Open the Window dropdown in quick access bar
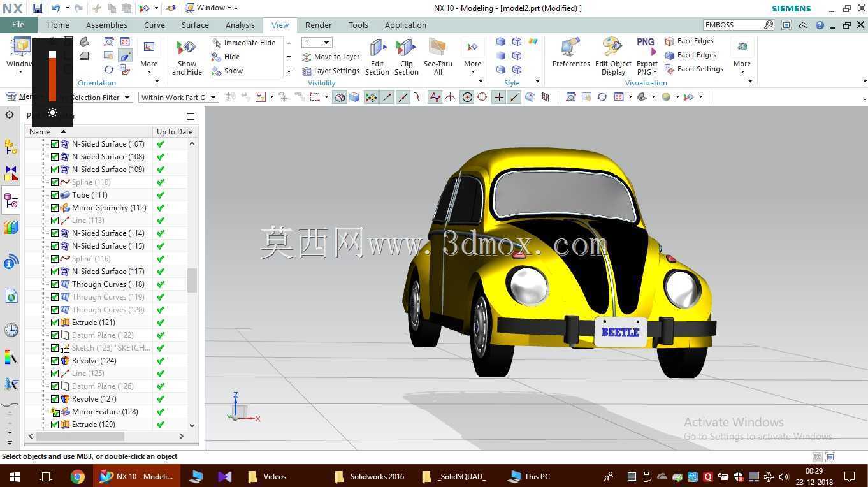Screen dimensions: 868x487 pos(208,8)
